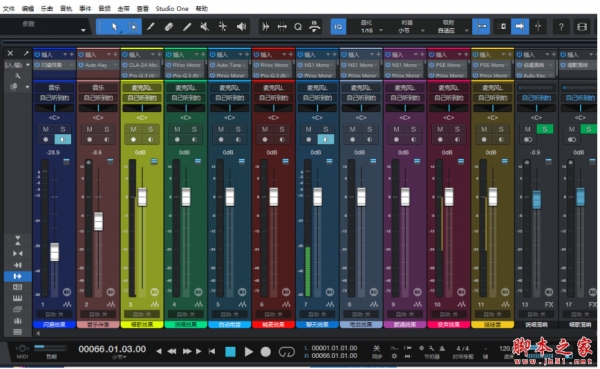Open PSE Mono insert on channel 10
This screenshot has width=600, height=369.
(x=448, y=65)
